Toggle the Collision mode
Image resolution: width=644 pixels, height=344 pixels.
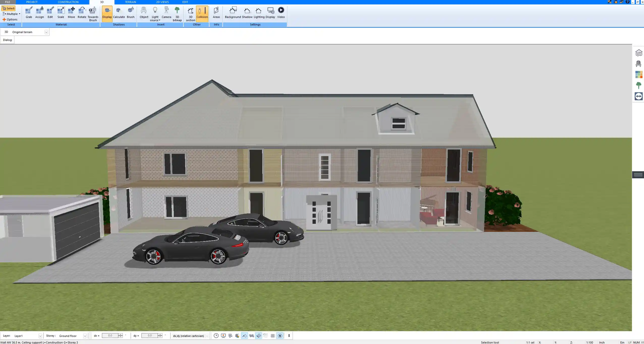click(x=202, y=13)
